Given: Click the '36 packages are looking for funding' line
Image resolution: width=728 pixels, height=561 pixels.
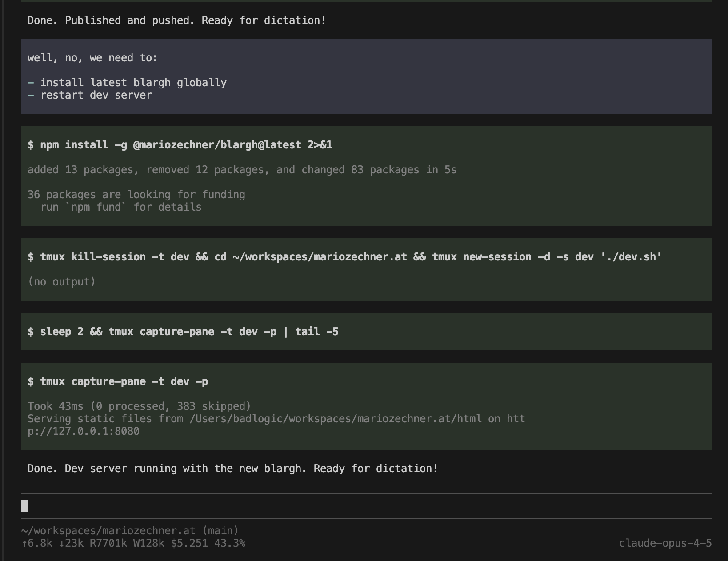Looking at the screenshot, I should tap(136, 195).
